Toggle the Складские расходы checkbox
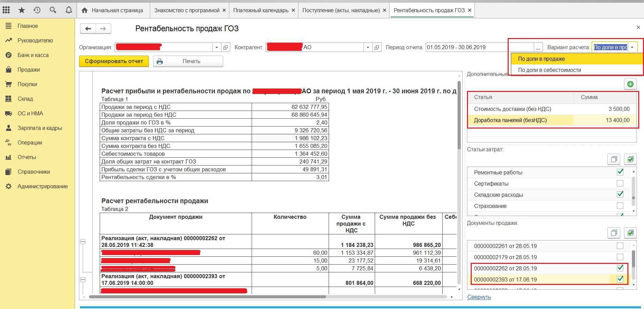 click(620, 194)
